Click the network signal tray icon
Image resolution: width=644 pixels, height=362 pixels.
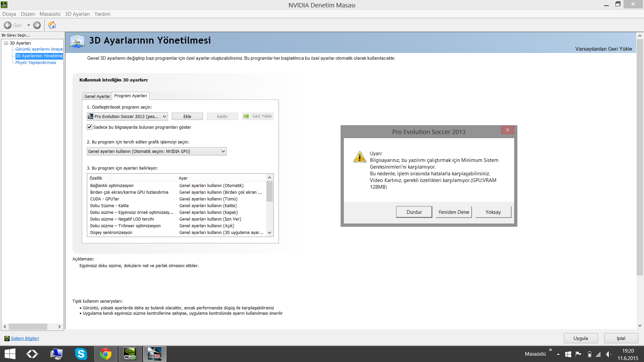pyautogui.click(x=598, y=354)
